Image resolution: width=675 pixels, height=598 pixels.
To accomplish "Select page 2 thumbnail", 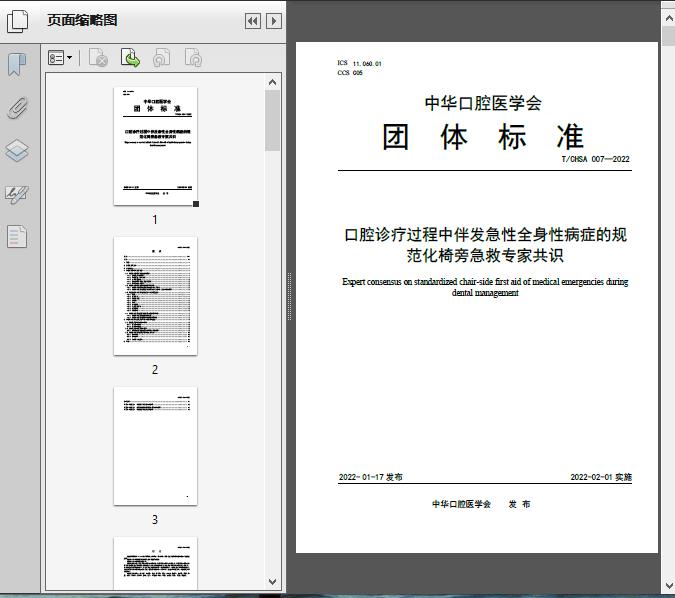I will tap(155, 296).
